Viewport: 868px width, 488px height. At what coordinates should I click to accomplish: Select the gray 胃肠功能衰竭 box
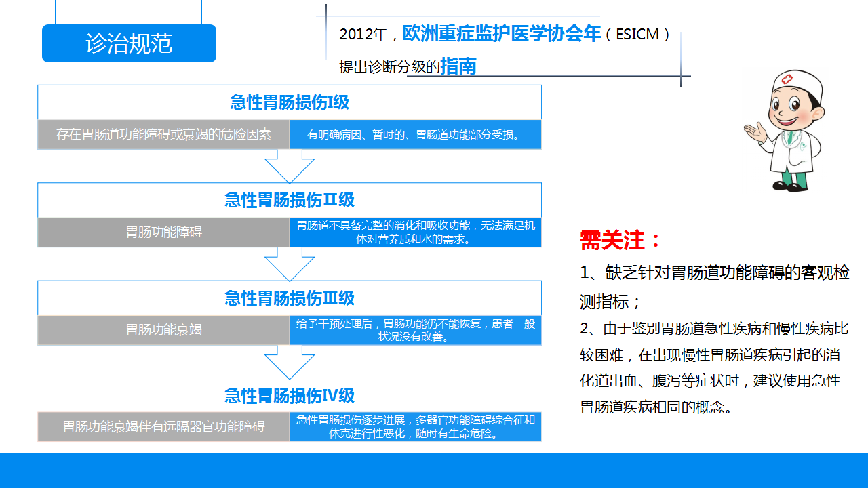click(x=163, y=330)
